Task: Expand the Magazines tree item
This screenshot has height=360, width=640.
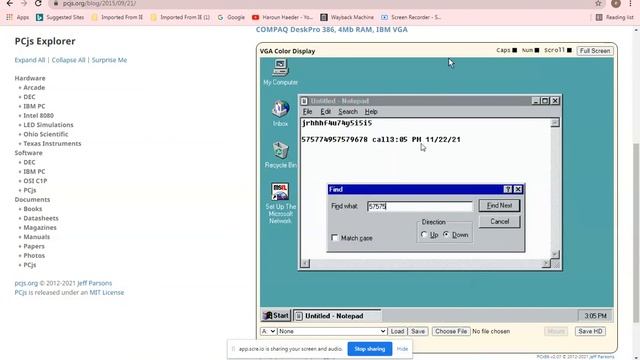Action: coord(40,227)
